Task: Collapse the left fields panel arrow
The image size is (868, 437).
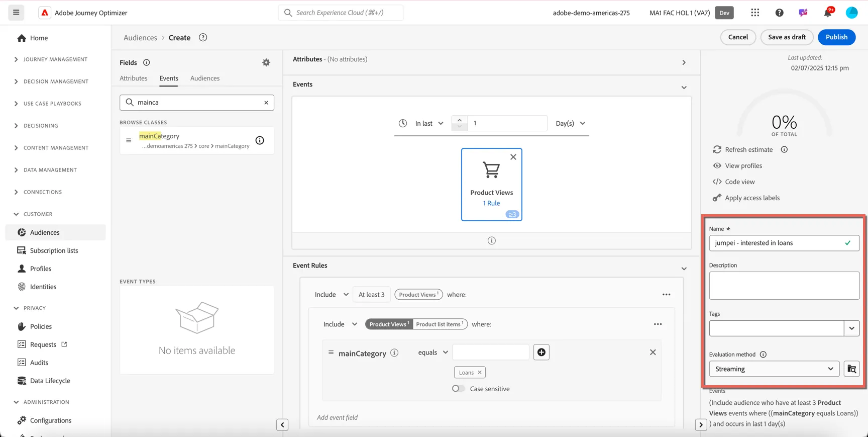Action: pos(282,425)
